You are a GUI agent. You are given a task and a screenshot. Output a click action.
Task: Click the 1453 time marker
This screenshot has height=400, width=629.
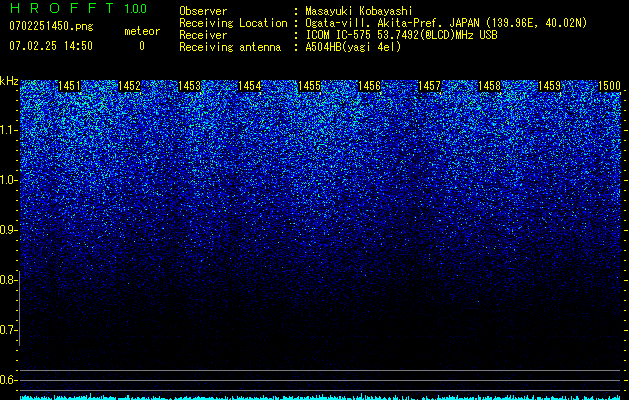[x=189, y=86]
